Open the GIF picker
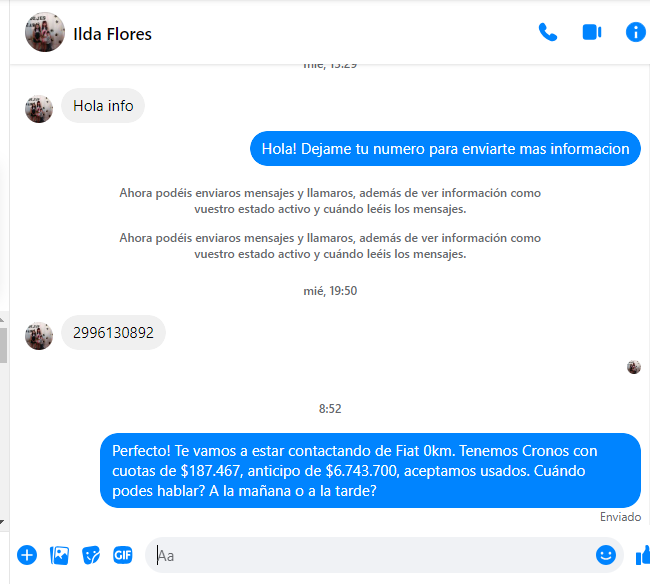This screenshot has height=584, width=650. (123, 555)
